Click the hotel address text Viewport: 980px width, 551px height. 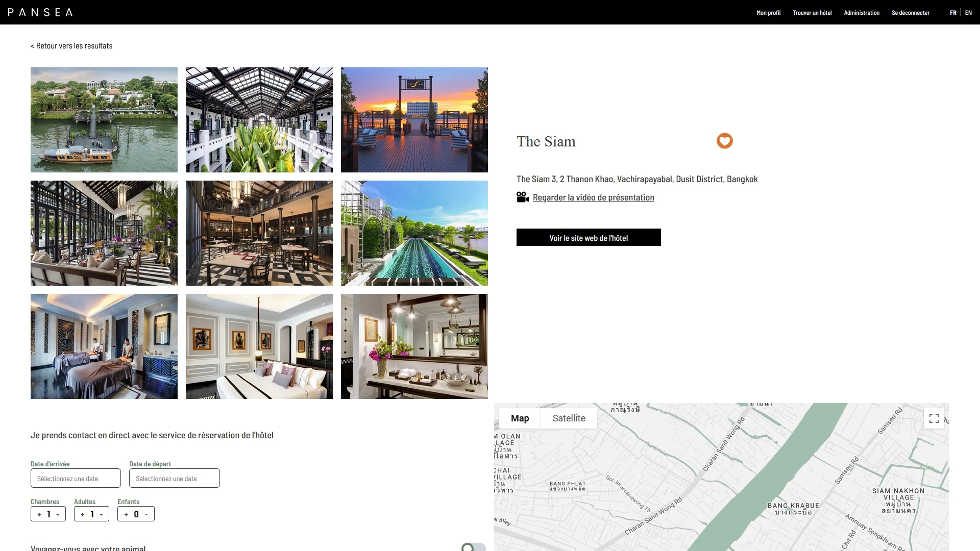pyautogui.click(x=637, y=179)
